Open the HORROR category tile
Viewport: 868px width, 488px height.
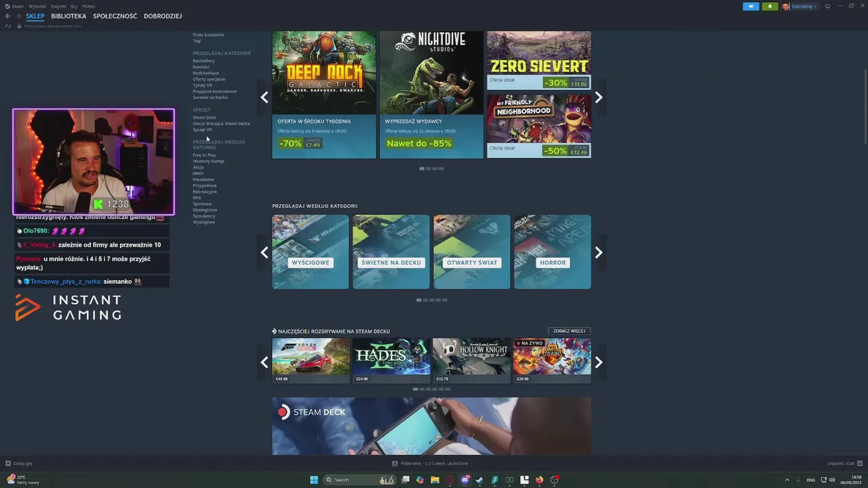coord(552,252)
